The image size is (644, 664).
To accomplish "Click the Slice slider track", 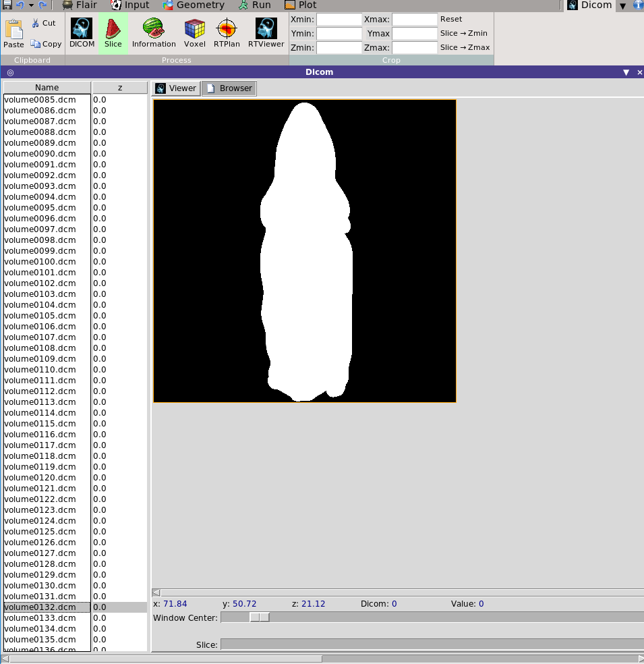I will coord(432,644).
